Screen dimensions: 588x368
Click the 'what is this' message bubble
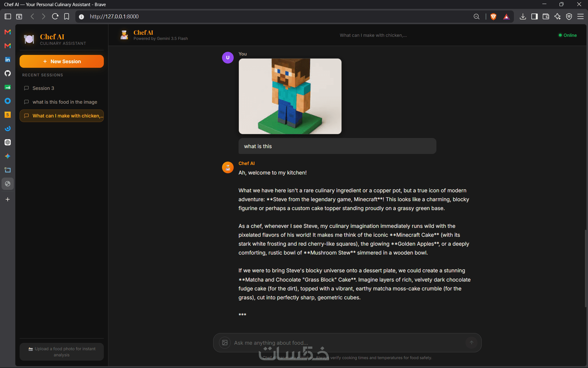pos(337,146)
